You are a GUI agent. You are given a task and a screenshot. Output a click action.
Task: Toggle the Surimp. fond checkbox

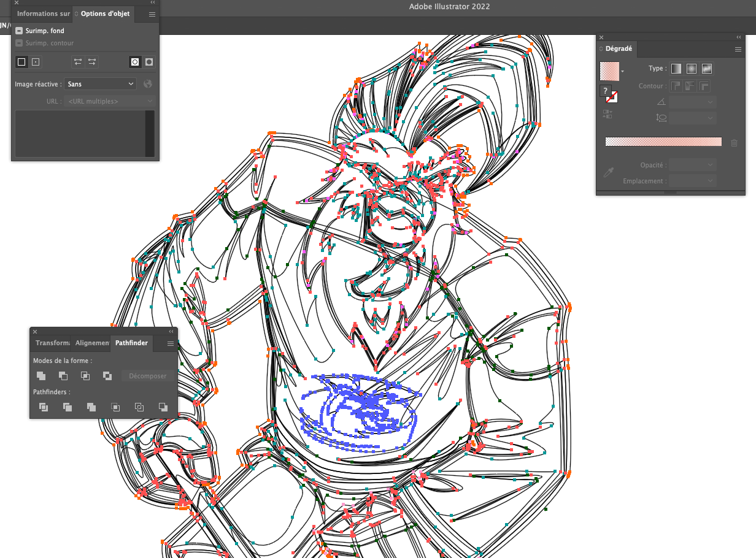[x=19, y=31]
